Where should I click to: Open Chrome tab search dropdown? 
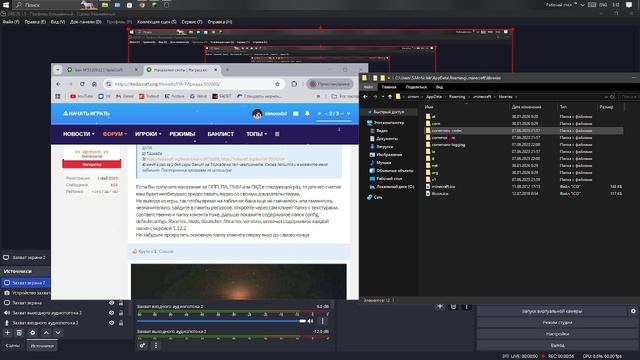(58, 70)
